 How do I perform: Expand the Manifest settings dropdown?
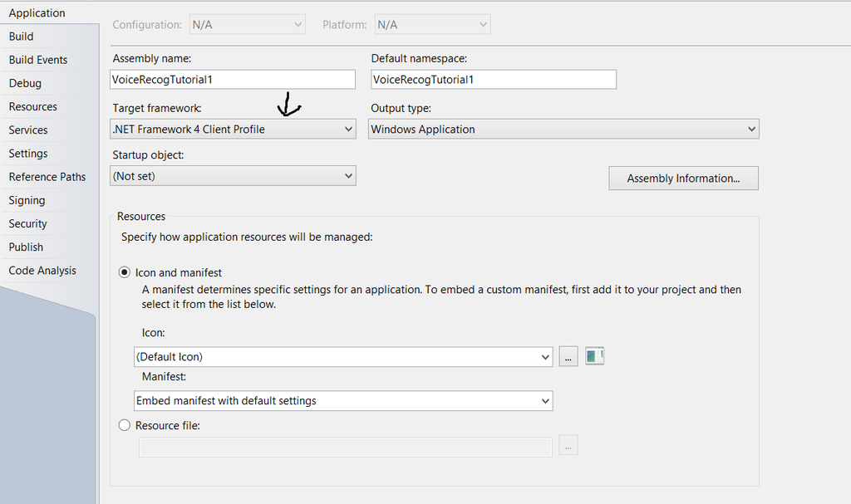coord(343,401)
